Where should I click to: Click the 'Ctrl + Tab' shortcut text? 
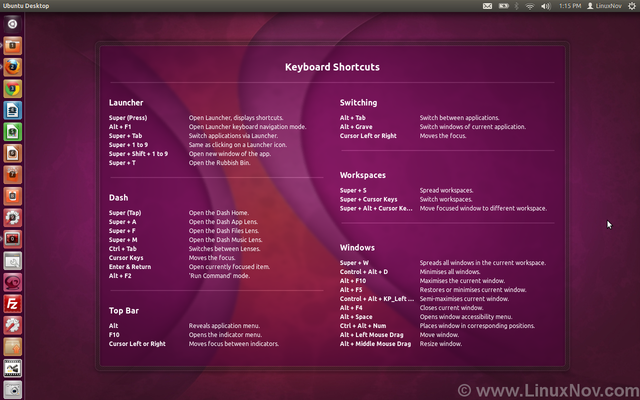point(122,249)
